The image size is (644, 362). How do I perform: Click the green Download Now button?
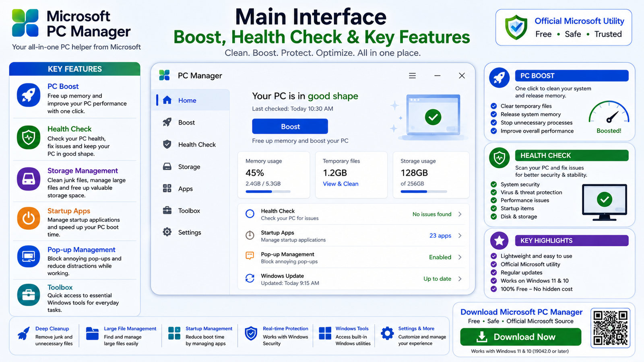click(x=521, y=337)
